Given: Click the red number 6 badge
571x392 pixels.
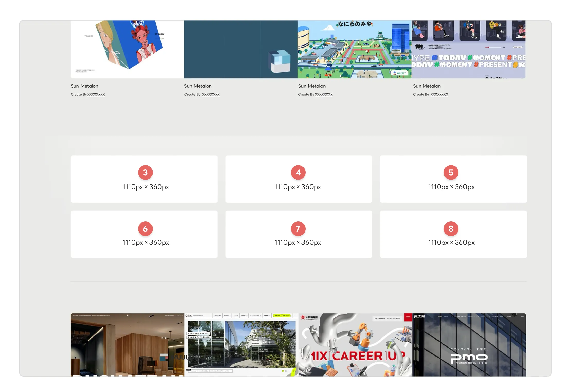Looking at the screenshot, I should coord(145,228).
